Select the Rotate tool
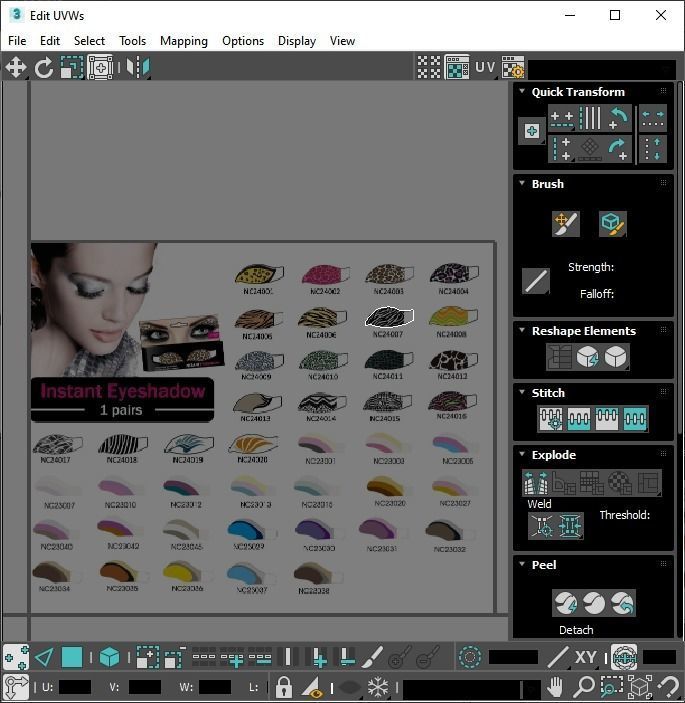 [43, 68]
